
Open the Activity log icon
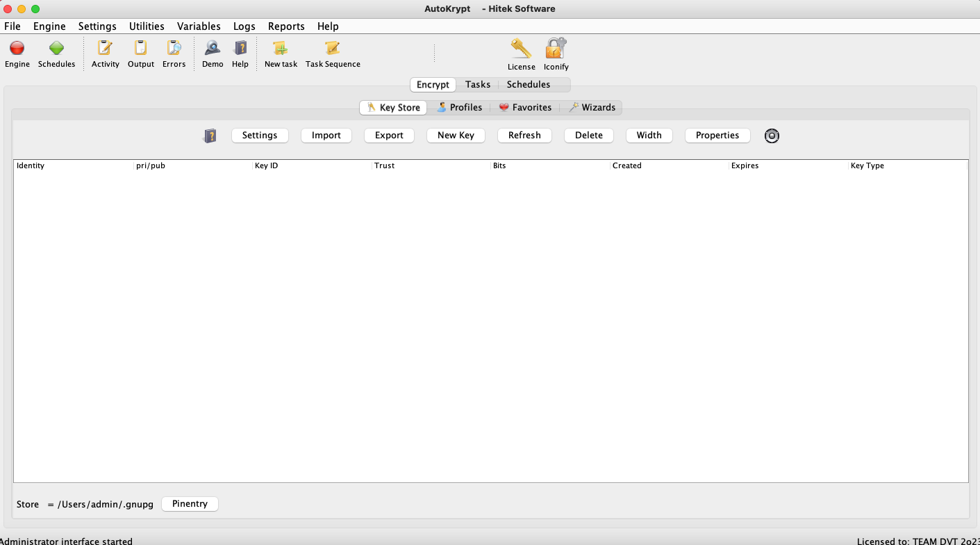105,49
